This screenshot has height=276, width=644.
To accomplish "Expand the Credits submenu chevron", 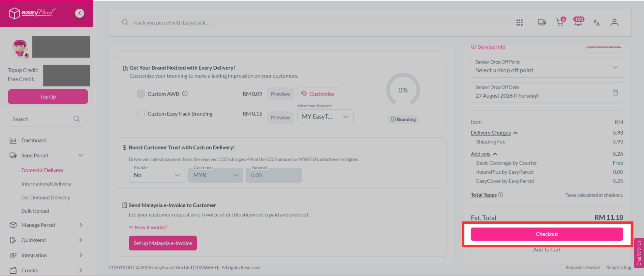I will (81, 270).
